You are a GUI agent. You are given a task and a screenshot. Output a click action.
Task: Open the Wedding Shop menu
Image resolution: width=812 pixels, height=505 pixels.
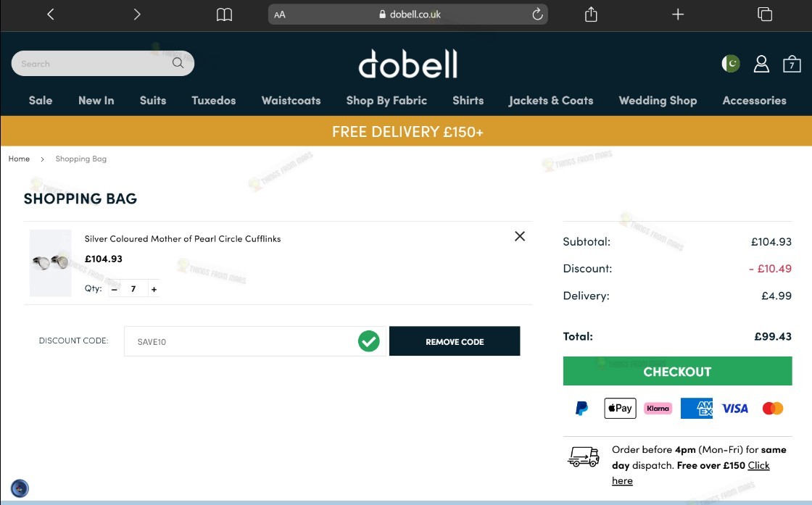click(658, 101)
